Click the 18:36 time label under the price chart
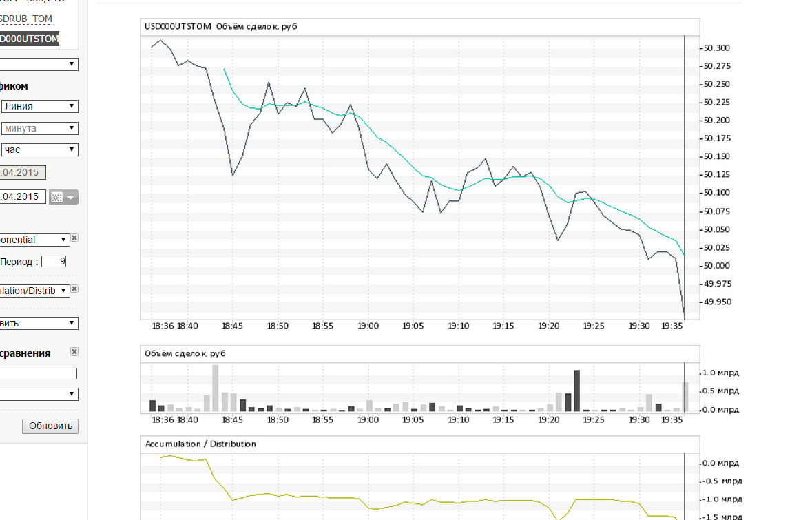The width and height of the screenshot is (812, 520). (163, 326)
